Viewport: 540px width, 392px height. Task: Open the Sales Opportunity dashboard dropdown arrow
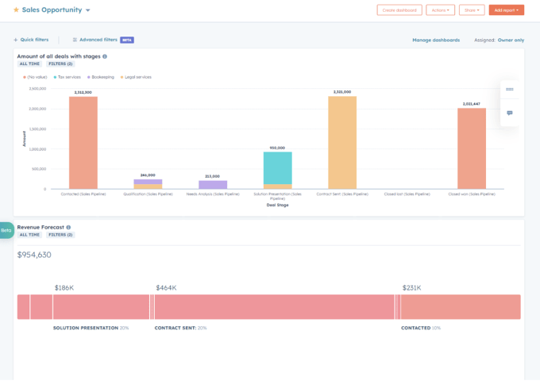(x=88, y=10)
